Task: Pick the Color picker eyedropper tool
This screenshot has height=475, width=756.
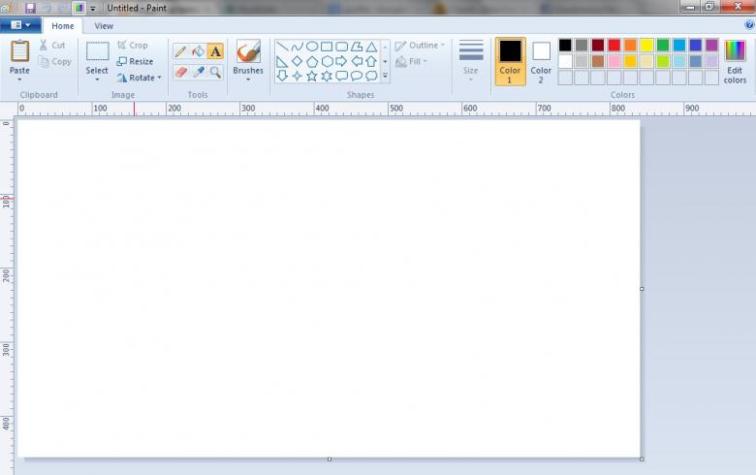Action: pos(198,72)
